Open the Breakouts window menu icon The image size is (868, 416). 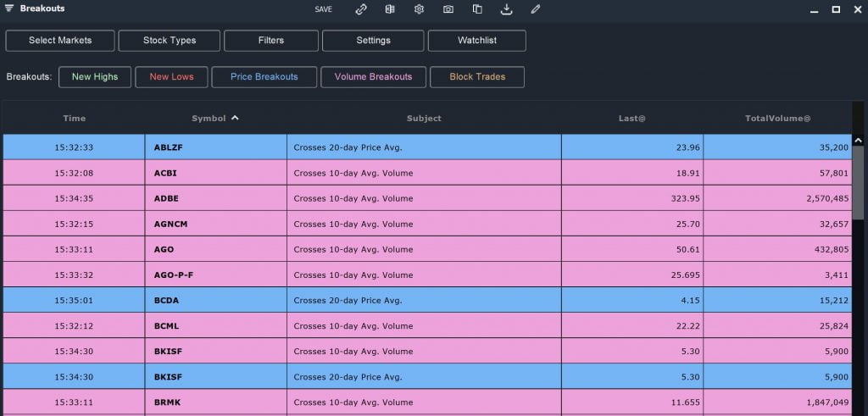[x=8, y=8]
